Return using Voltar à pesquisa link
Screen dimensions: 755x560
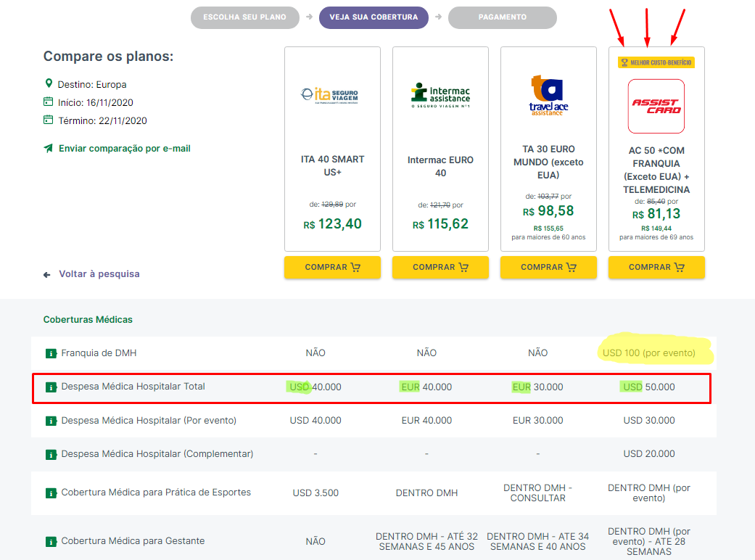point(99,274)
